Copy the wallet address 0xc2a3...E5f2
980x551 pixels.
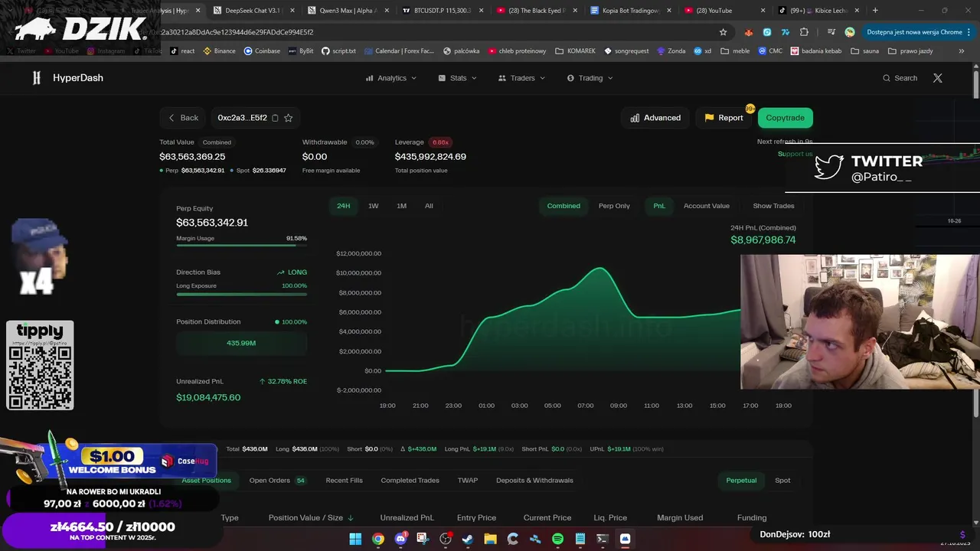[x=275, y=118]
